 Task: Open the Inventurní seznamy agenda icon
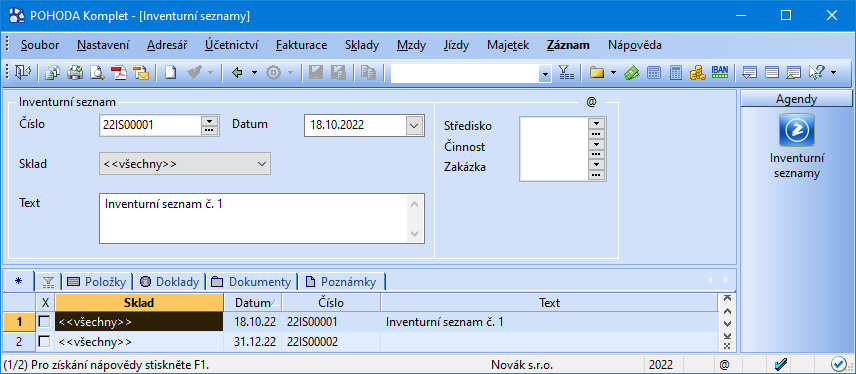796,130
